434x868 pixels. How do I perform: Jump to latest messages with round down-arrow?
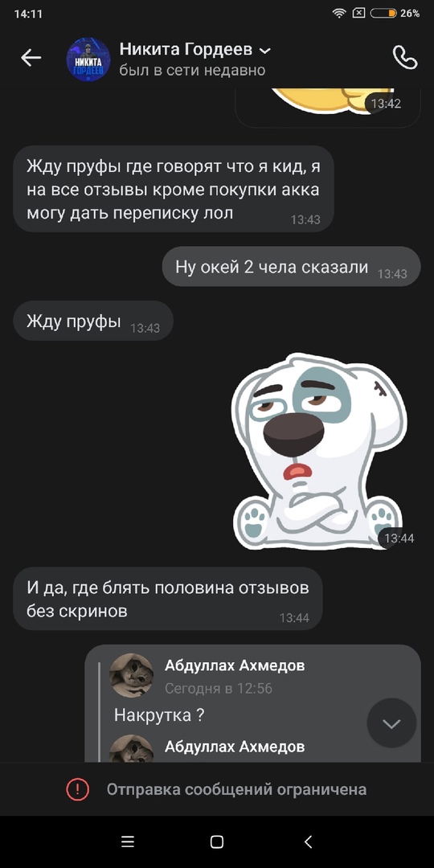click(391, 723)
